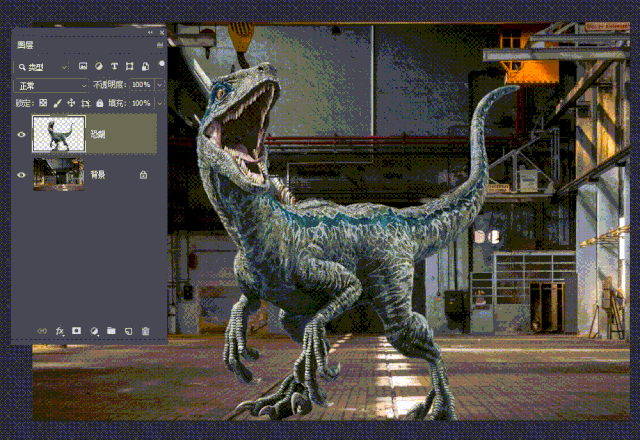Delete layer with trash icon
Image resolution: width=640 pixels, height=440 pixels.
click(x=145, y=331)
